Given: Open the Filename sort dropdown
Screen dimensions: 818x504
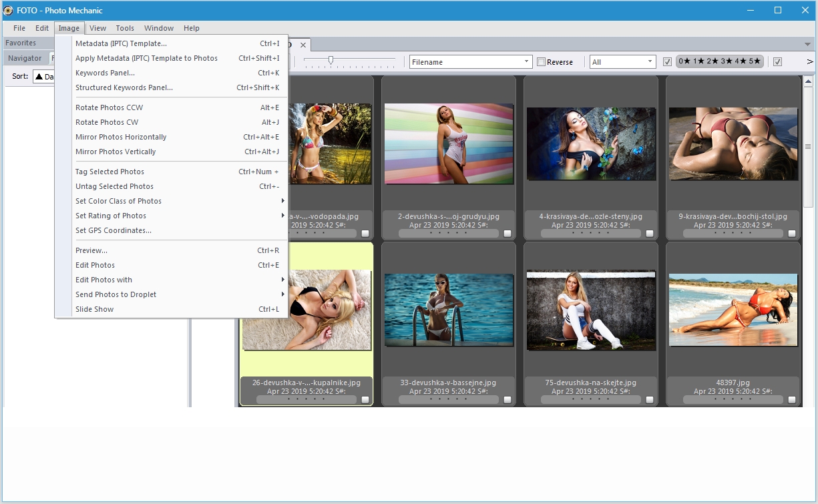Looking at the screenshot, I should (470, 62).
